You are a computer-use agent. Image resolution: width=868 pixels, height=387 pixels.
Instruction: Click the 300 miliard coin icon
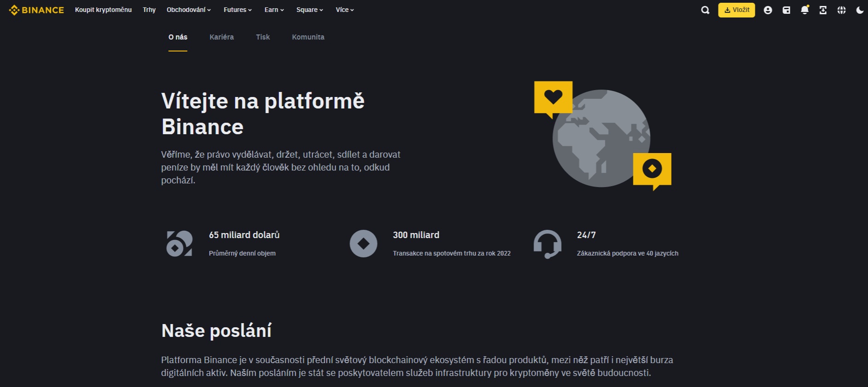363,244
